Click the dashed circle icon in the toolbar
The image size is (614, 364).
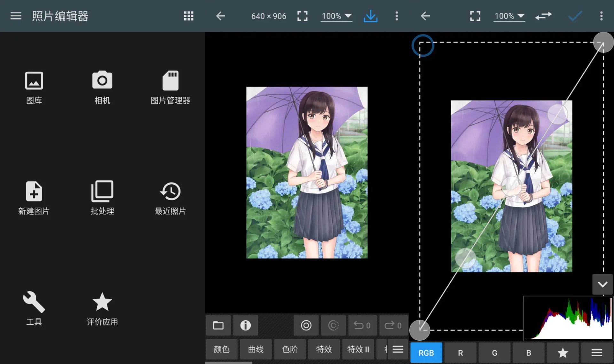click(333, 325)
